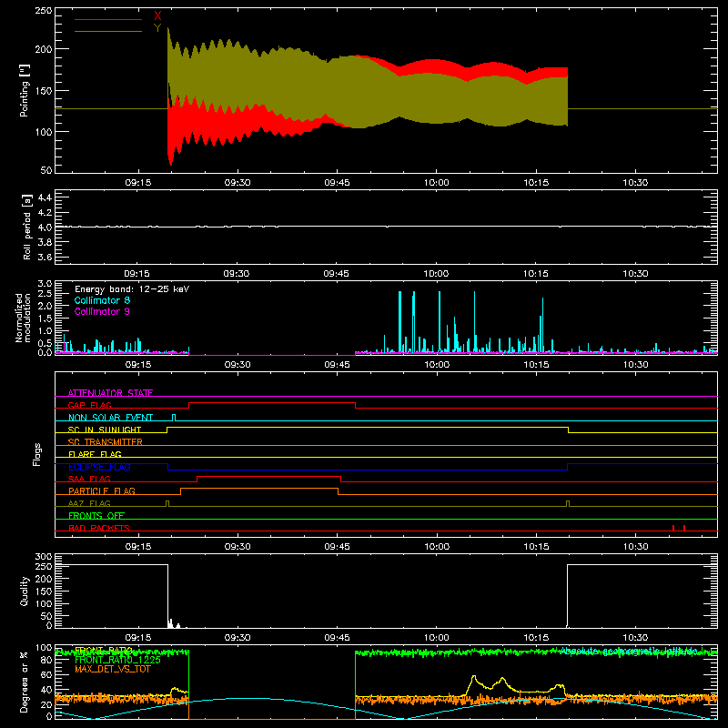Click the white roll period trace at 4.0
The height and width of the screenshot is (728, 728).
point(386,227)
